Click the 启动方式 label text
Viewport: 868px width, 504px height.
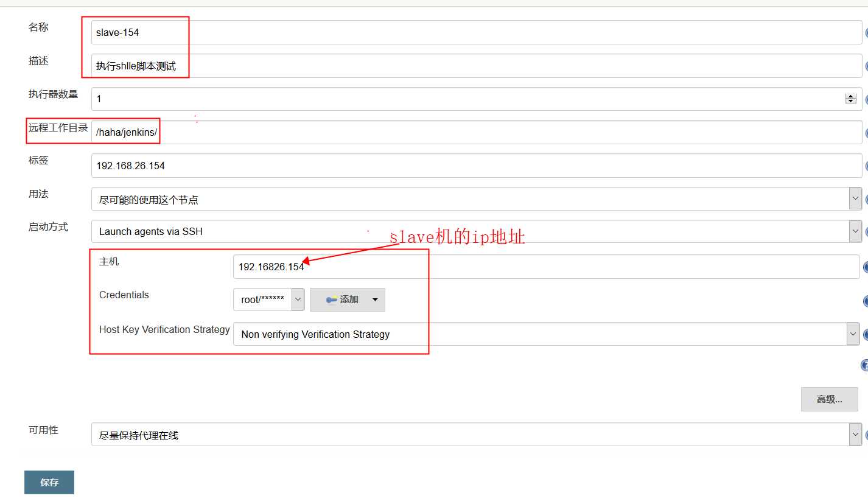[48, 227]
